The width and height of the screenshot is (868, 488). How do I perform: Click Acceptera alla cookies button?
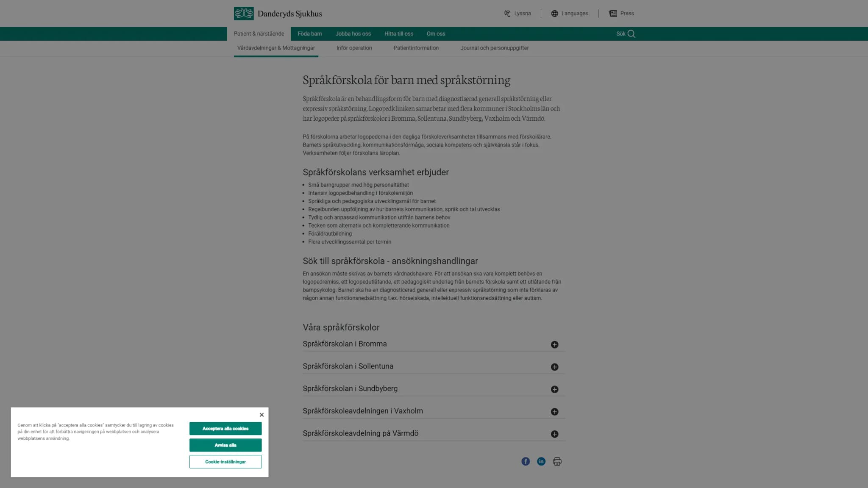pos(225,429)
